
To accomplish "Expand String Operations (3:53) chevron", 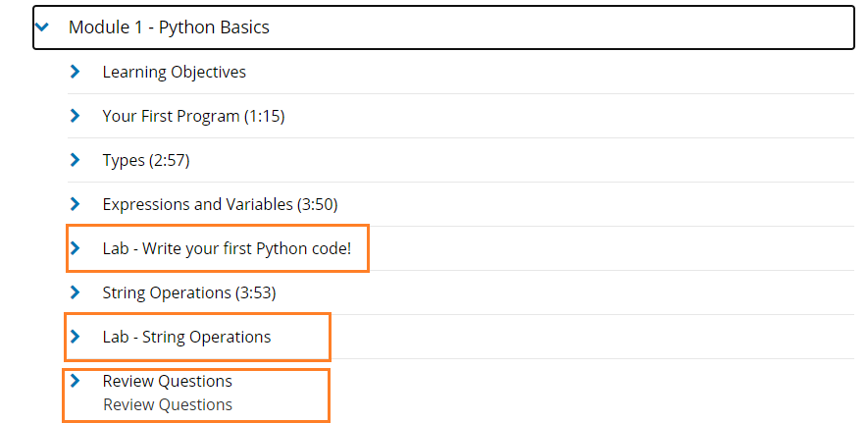I will [x=76, y=292].
